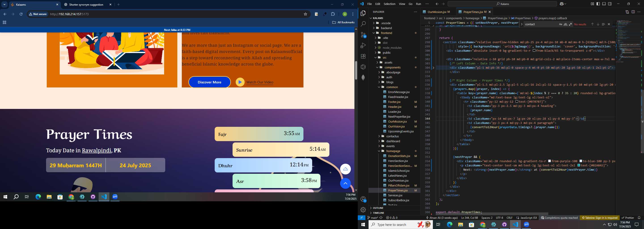Open the Explorer view in activity bar
The height and width of the screenshot is (229, 644).
click(363, 13)
